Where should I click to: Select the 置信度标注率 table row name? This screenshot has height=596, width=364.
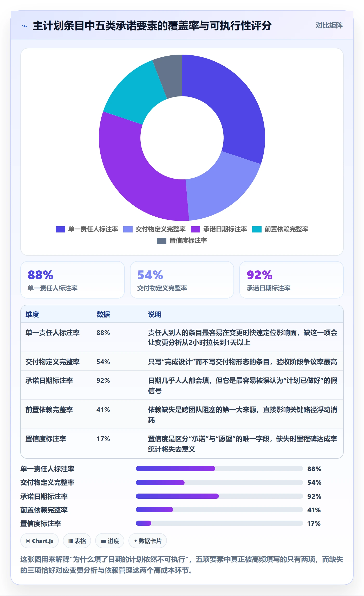click(46, 439)
